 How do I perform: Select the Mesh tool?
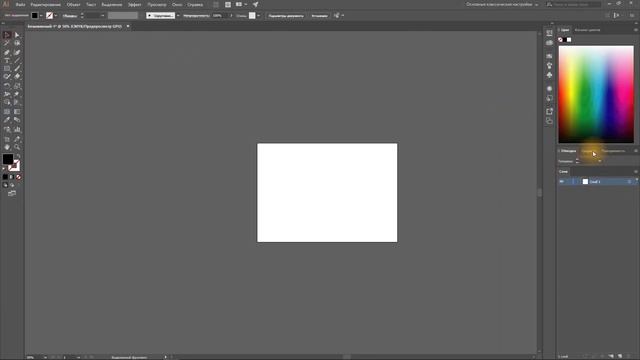pos(7,111)
